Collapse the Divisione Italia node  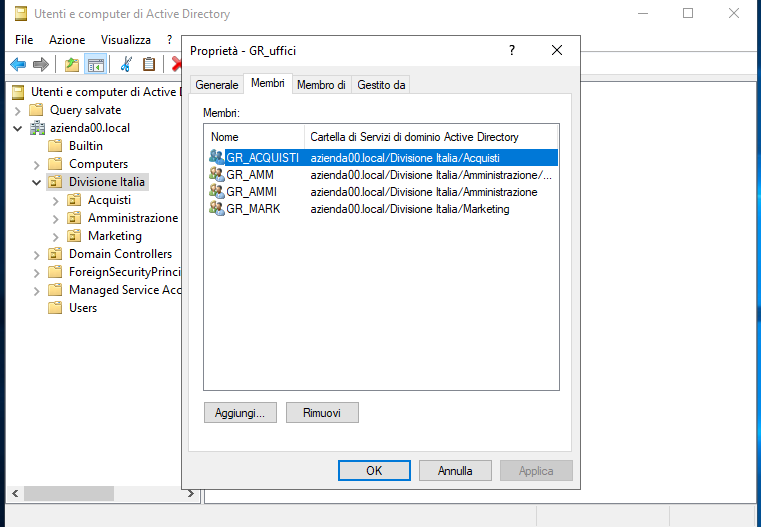(x=37, y=182)
